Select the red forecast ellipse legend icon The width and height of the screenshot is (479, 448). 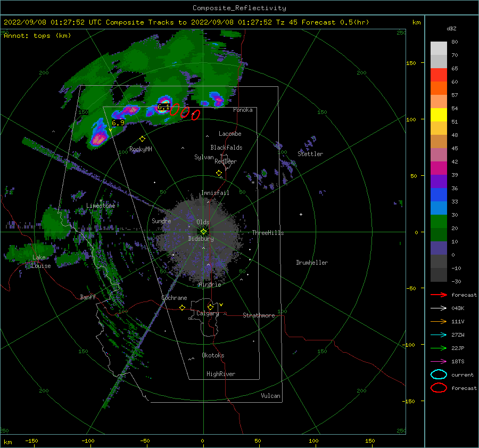tap(439, 388)
